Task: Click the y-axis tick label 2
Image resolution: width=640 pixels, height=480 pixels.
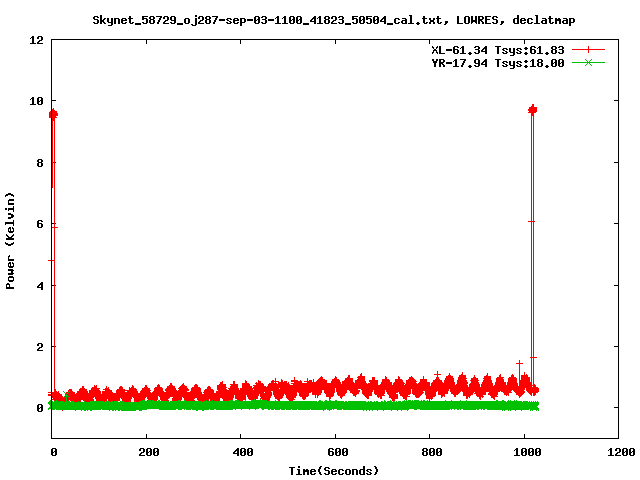Action: [40, 347]
